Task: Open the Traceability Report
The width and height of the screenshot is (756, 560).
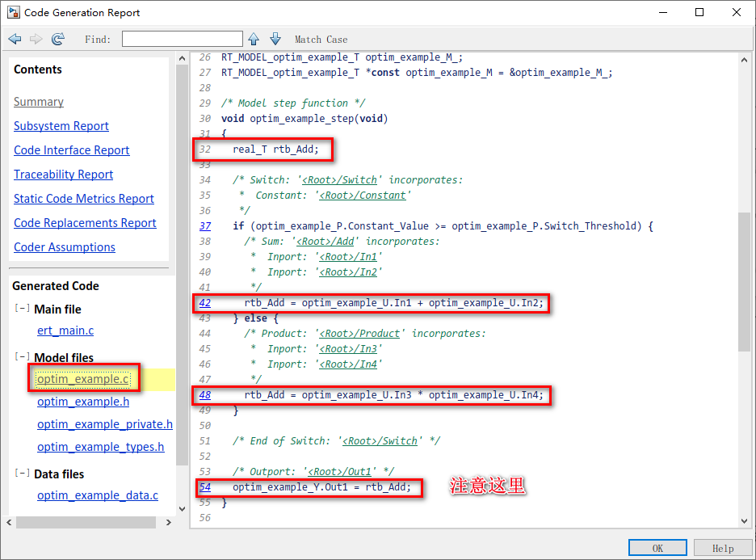Action: pos(63,174)
